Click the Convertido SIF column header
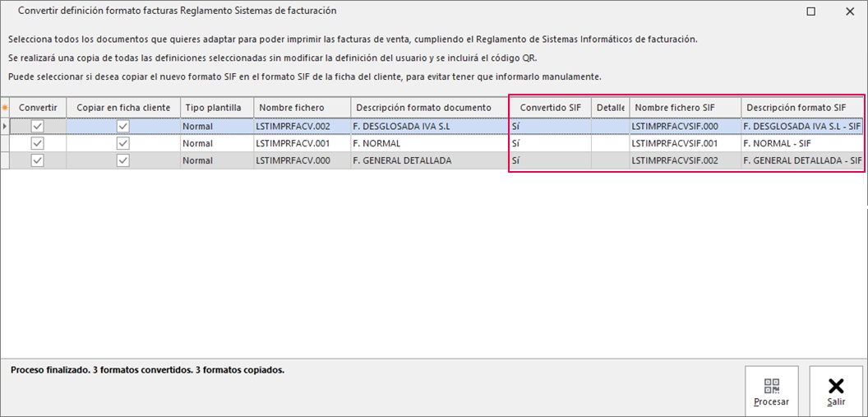The image size is (868, 417). (x=550, y=108)
